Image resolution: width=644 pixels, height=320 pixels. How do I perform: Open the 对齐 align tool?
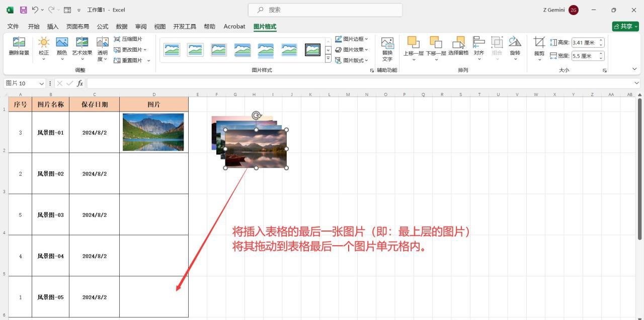479,48
